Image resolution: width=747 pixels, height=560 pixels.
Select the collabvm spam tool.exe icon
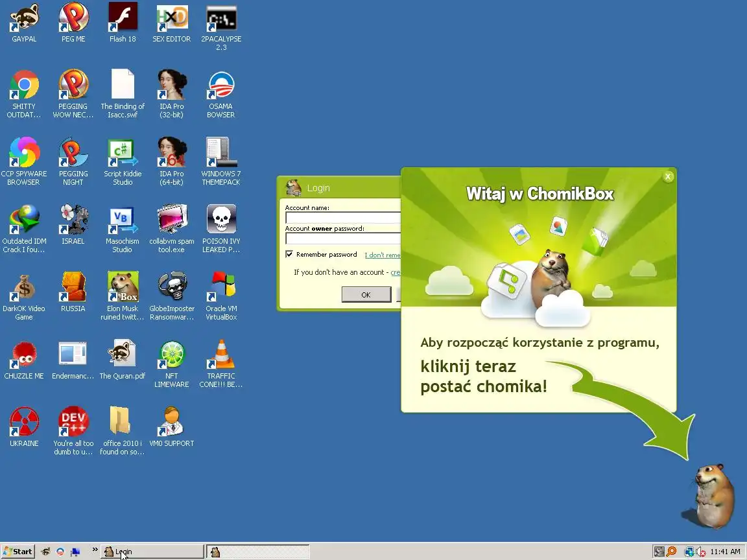171,229
